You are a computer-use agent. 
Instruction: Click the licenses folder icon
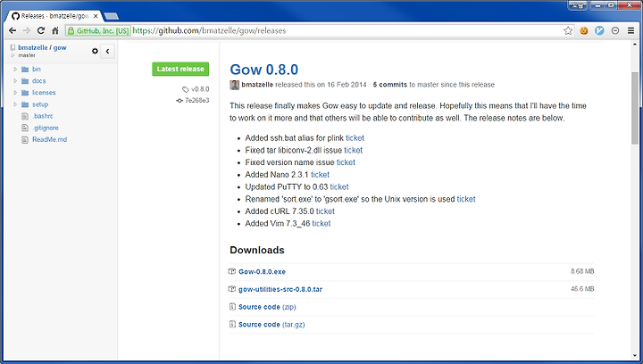[x=25, y=93]
